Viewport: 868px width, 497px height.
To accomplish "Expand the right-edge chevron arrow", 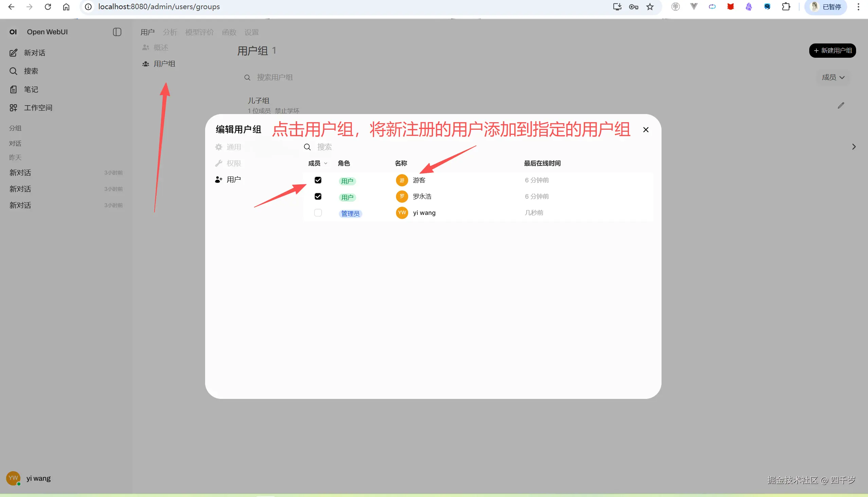I will [x=854, y=146].
